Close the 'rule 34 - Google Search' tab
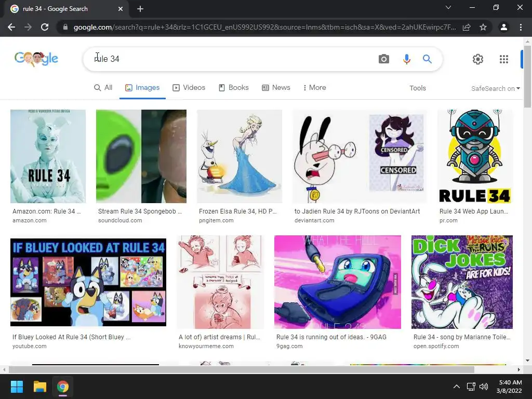The width and height of the screenshot is (532, 399). pyautogui.click(x=121, y=9)
